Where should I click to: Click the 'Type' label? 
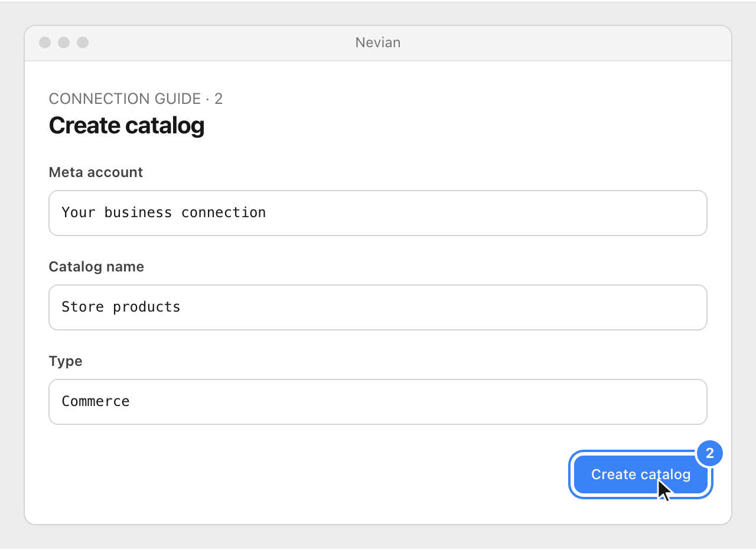tap(66, 361)
